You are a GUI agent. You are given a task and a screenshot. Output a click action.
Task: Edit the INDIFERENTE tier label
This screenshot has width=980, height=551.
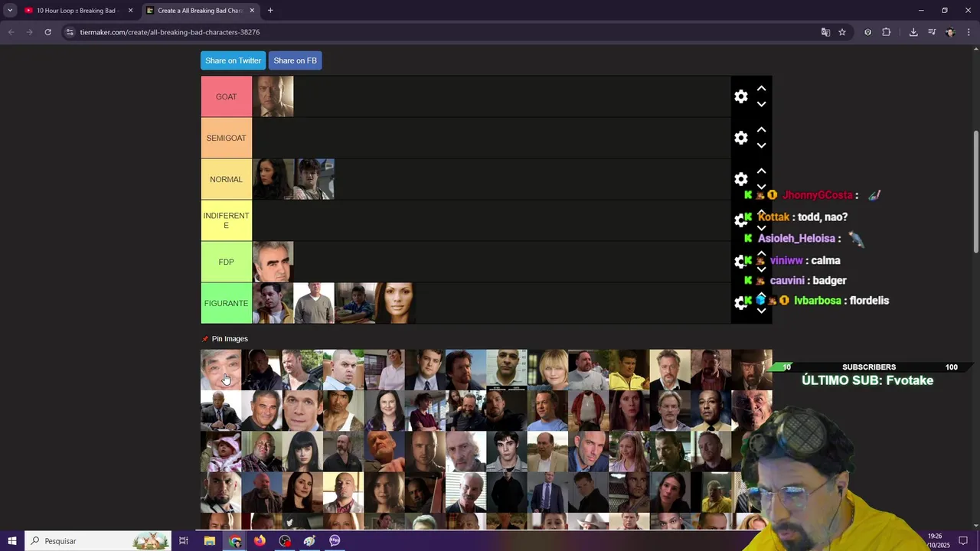click(x=226, y=220)
